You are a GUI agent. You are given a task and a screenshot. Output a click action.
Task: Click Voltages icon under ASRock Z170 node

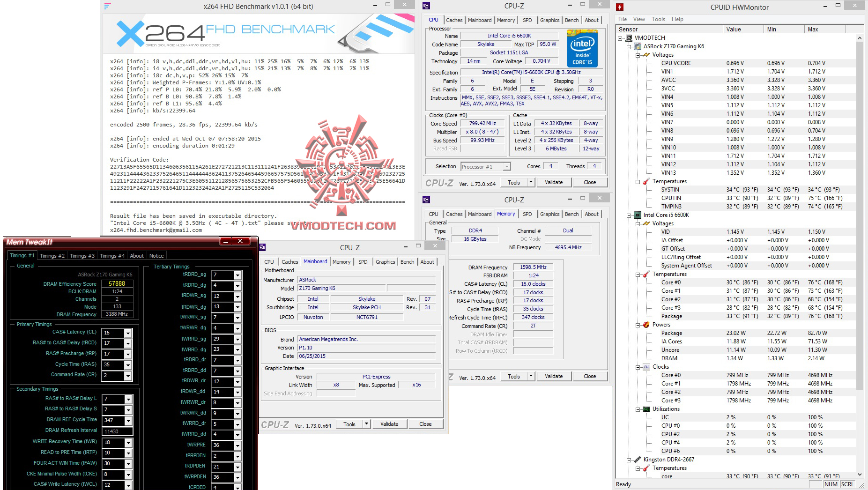click(x=646, y=55)
